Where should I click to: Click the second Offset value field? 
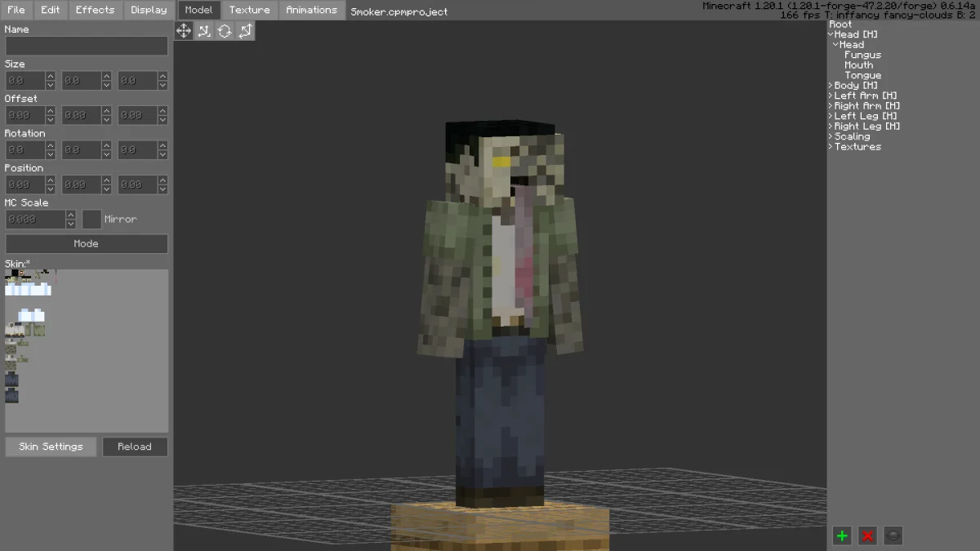(x=82, y=115)
